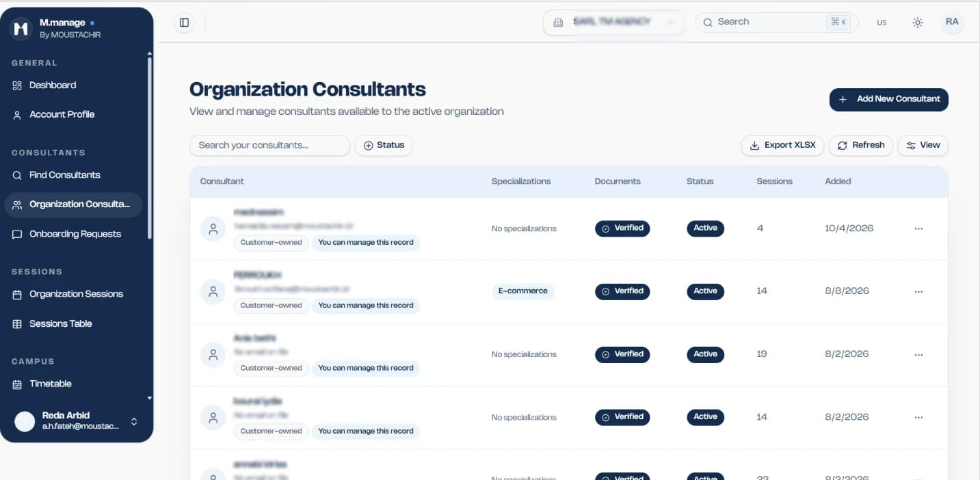Click person avatar icon in 10/4/2026 row

click(x=213, y=229)
